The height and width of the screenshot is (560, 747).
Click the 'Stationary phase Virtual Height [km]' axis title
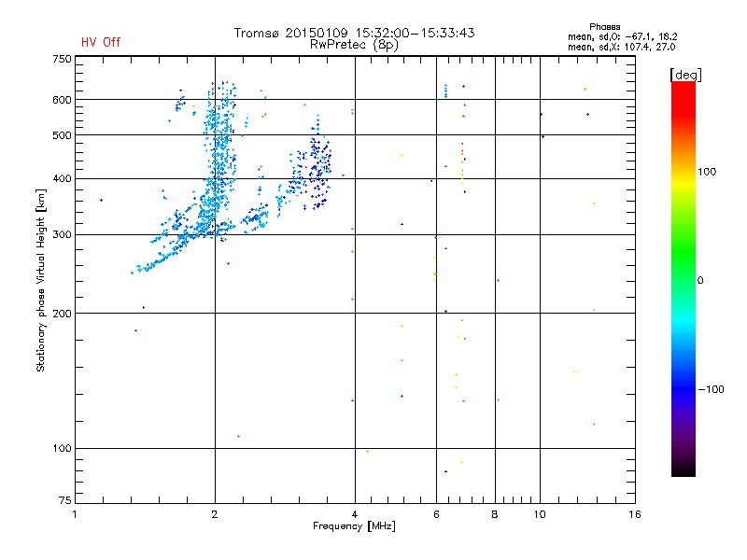click(x=41, y=280)
